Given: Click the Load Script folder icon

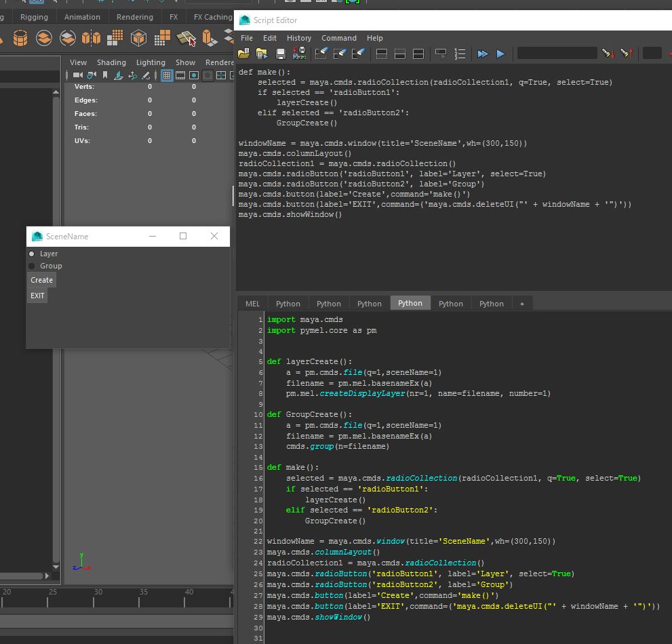Looking at the screenshot, I should (244, 54).
